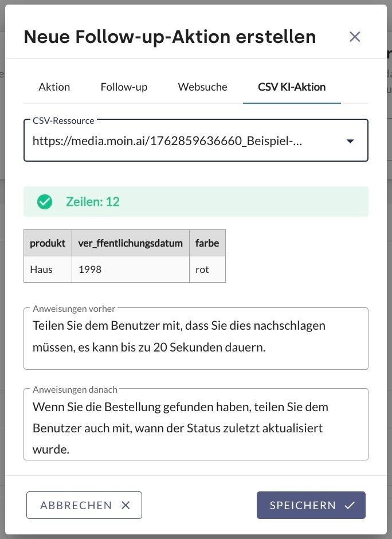Click the produkt column header
Screen dimensions: 392x539
coord(48,243)
